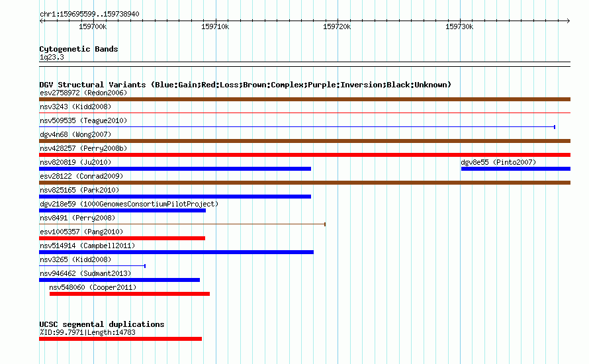Click the blue dgv8e55 gain bar

(x=516, y=169)
